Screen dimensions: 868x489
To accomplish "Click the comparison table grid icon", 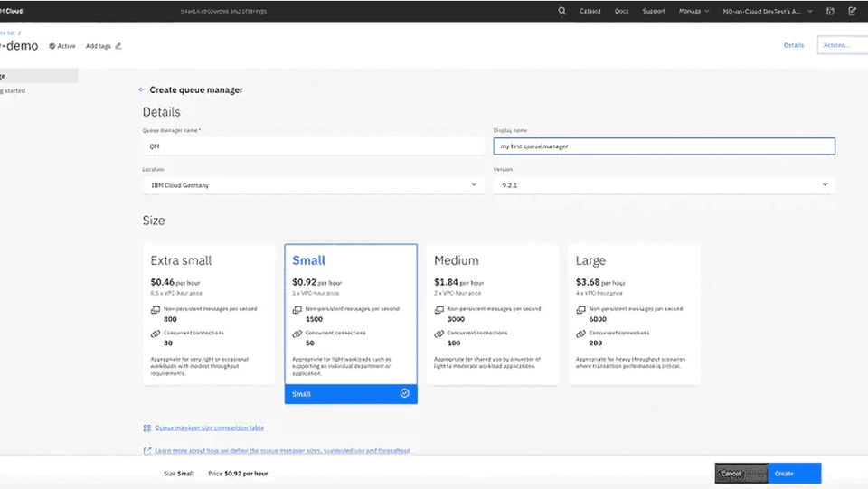I will (146, 428).
